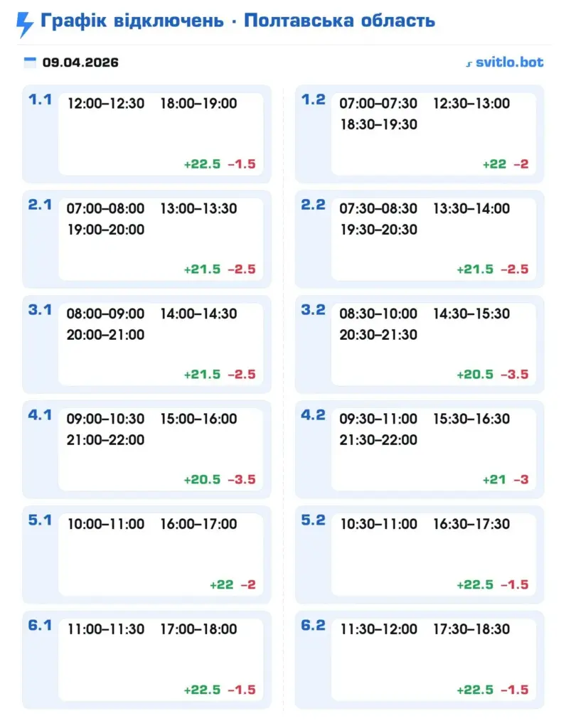The image size is (566, 728).
Task: Click the lightning bolt icon in the header
Action: [x=24, y=23]
